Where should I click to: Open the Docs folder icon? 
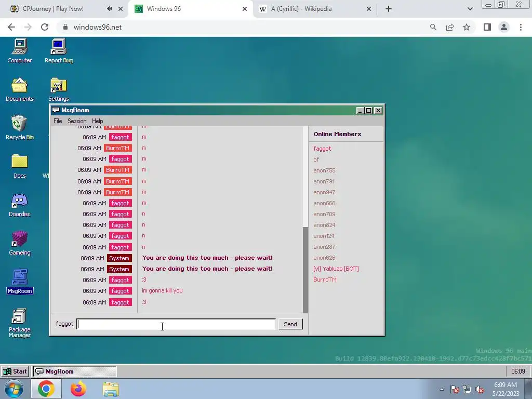(19, 166)
